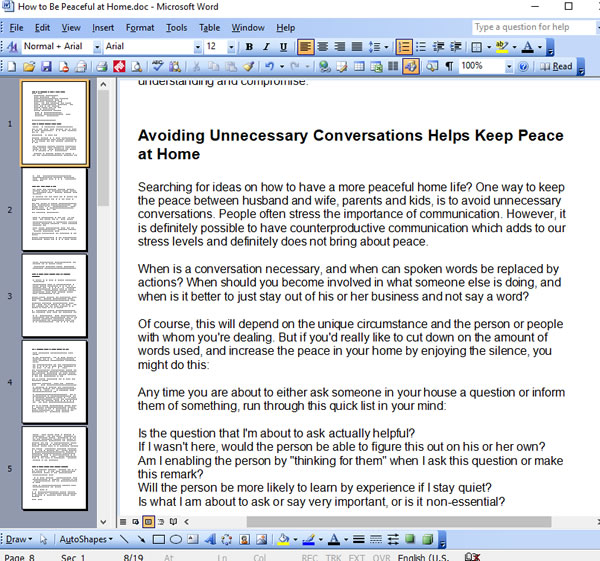This screenshot has width=600, height=561.
Task: Open the Font name dropdown
Action: pos(198,47)
